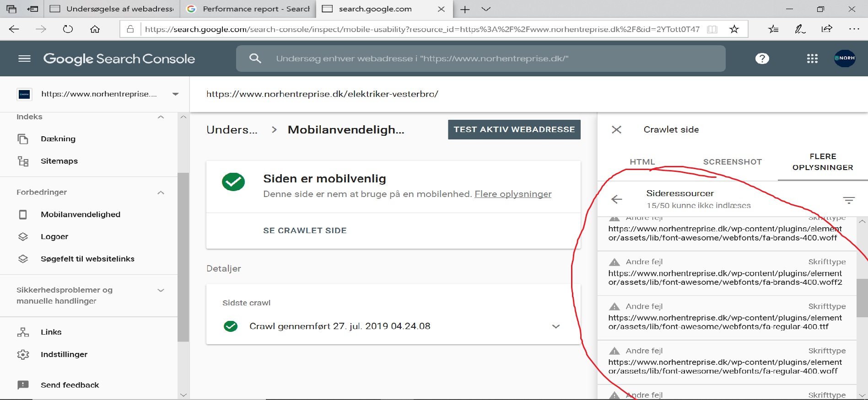This screenshot has width=868, height=400.
Task: Switch to the HTML tab
Action: point(642,162)
